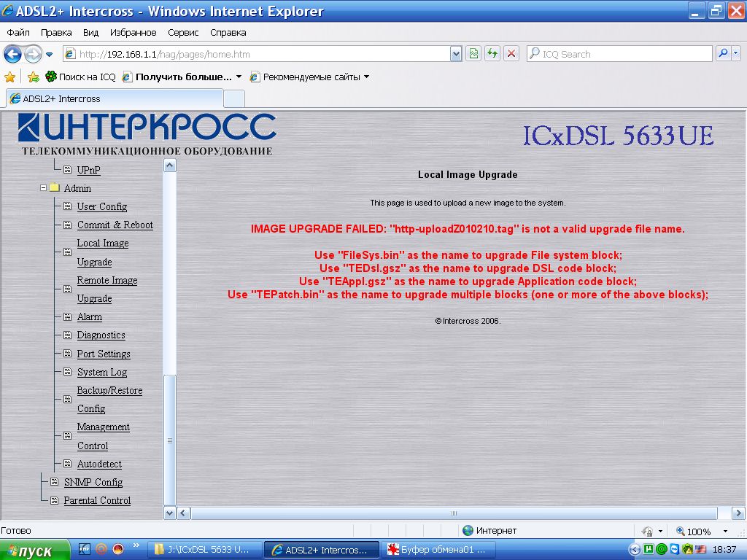Switch to Буфер обмена01 taskbar window
Image resolution: width=747 pixels, height=560 pixels.
[438, 550]
